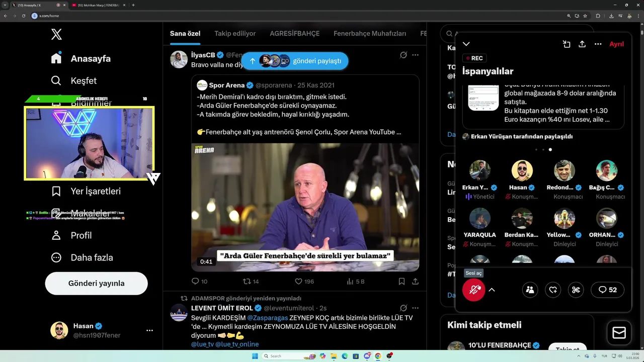The width and height of the screenshot is (644, 362).
Task: Go to third carousel dot in space
Action: point(550,149)
